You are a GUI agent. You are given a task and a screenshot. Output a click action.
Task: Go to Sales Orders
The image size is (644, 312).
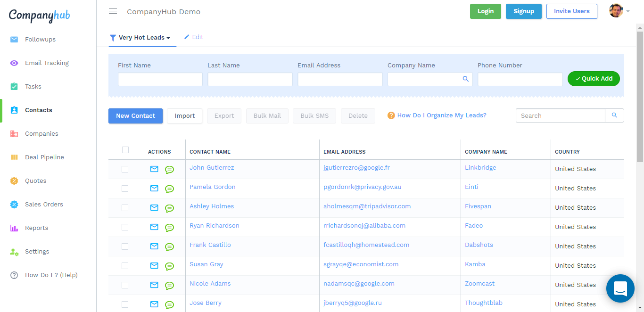coord(44,205)
